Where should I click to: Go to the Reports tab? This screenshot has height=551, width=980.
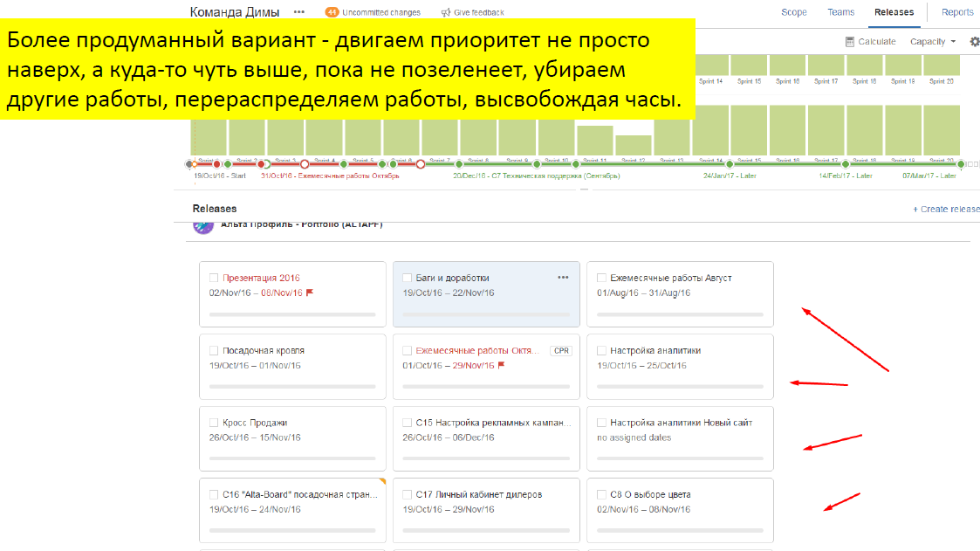click(x=957, y=12)
